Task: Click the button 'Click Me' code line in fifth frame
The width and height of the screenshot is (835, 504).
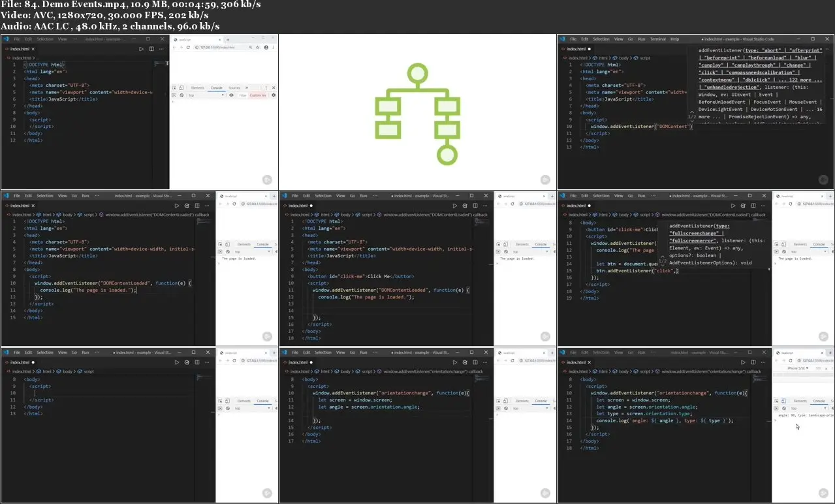Action: pyautogui.click(x=361, y=276)
